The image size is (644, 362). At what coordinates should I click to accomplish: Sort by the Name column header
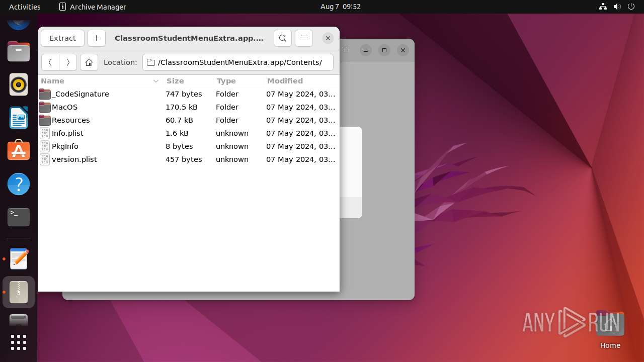click(x=100, y=81)
